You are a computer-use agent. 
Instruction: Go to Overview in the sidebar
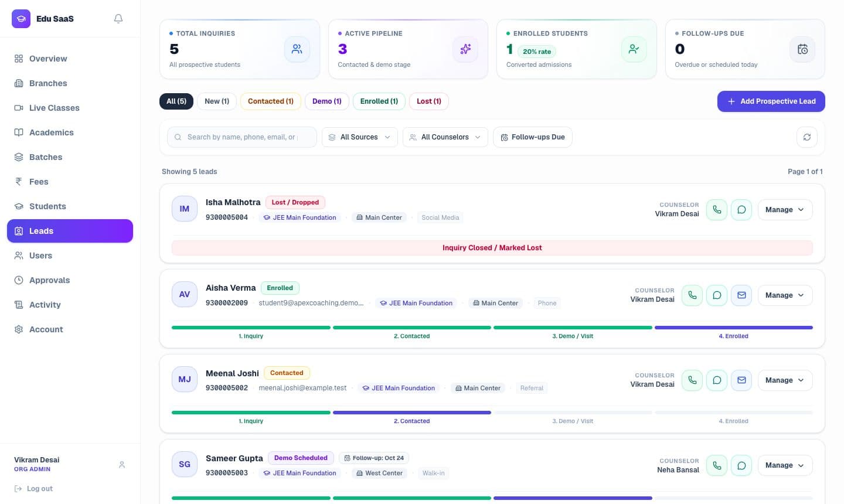coord(70,59)
